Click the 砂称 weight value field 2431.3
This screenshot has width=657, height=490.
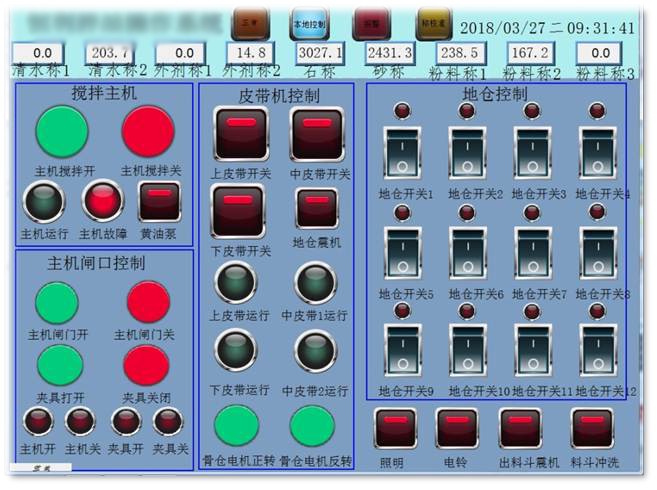pyautogui.click(x=389, y=52)
